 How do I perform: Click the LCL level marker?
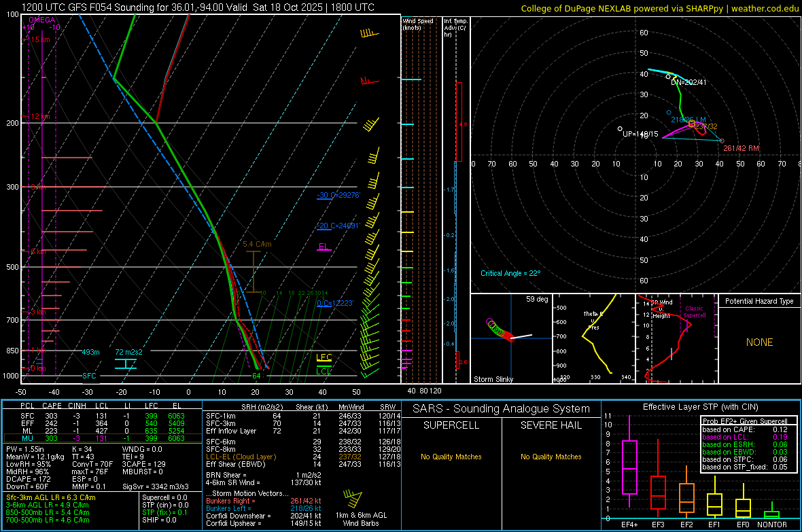(324, 371)
